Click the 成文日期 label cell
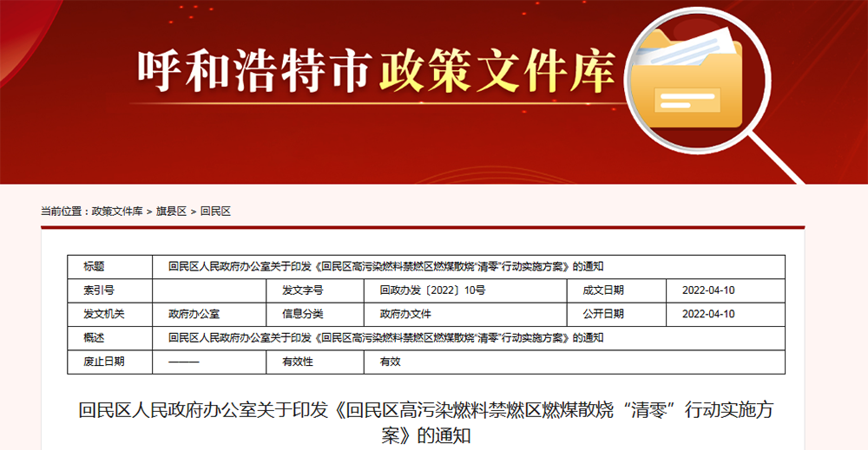The height and width of the screenshot is (450, 868). (x=616, y=290)
